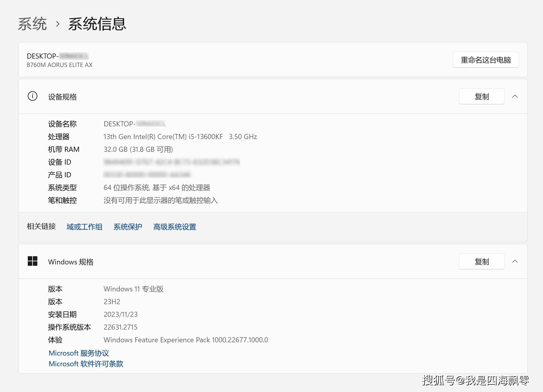Click the blurred 产品 ID value
The width and height of the screenshot is (543, 392).
point(147,175)
